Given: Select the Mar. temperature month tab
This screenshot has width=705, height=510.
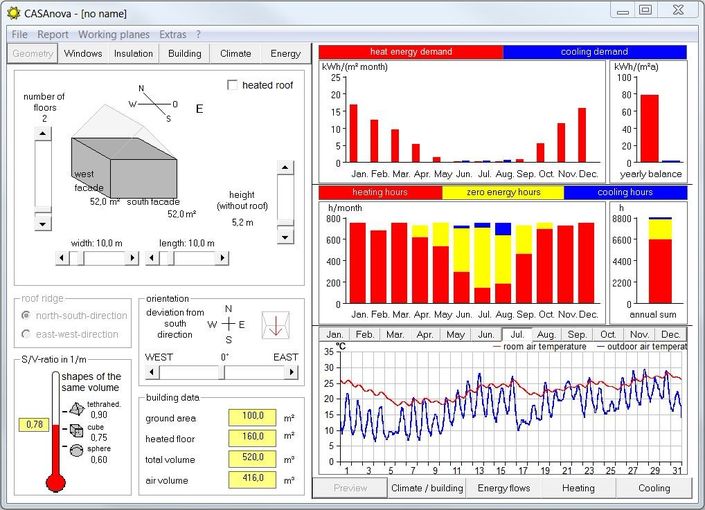Looking at the screenshot, I should [395, 334].
